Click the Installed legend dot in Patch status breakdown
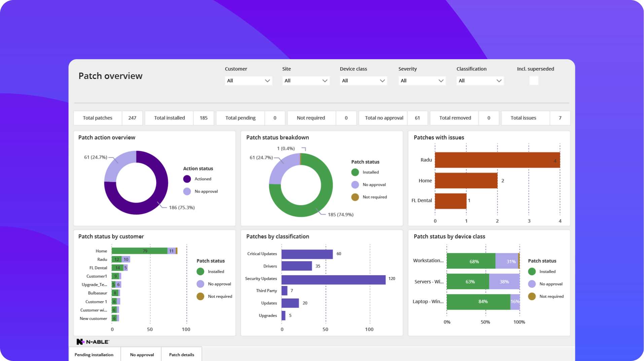Screen dimensions: 644x361 point(355,172)
